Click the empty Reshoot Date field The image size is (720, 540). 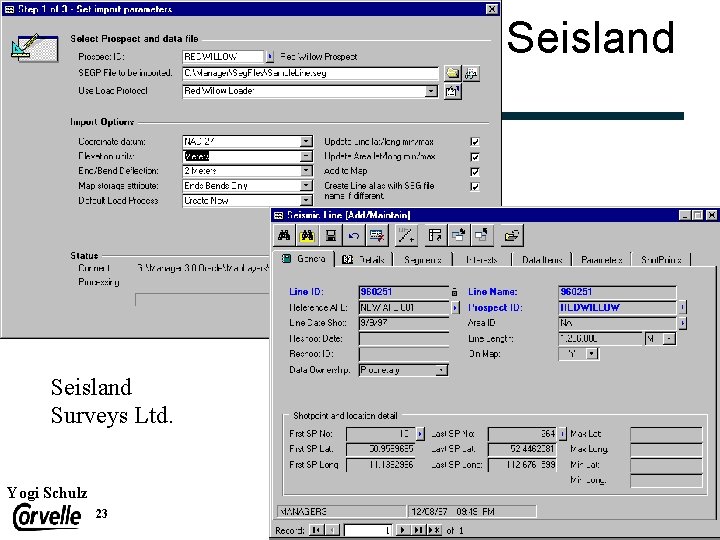click(x=404, y=339)
